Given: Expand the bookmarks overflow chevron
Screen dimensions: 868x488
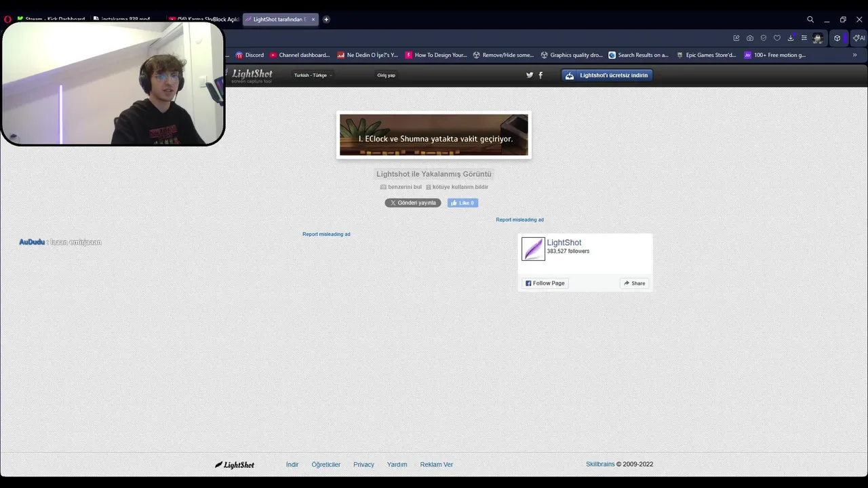Looking at the screenshot, I should pyautogui.click(x=854, y=55).
